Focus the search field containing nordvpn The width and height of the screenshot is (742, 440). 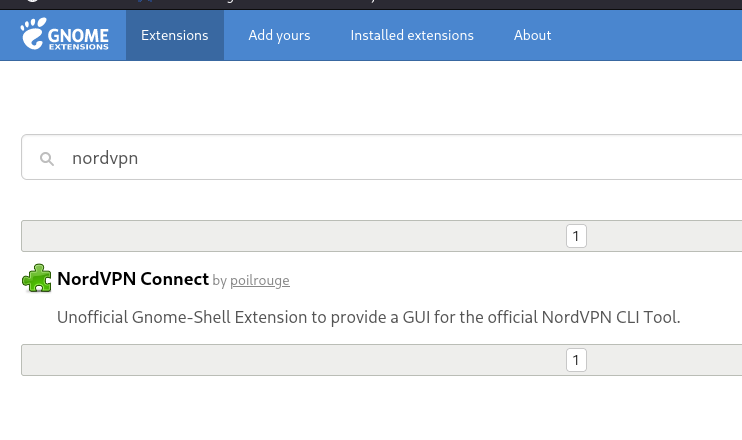point(300,158)
